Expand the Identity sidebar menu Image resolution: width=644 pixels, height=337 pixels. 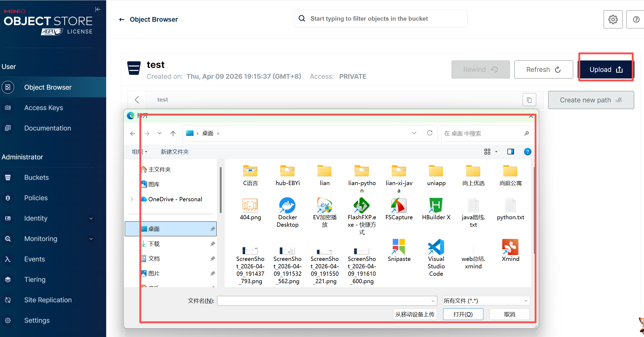click(x=91, y=218)
